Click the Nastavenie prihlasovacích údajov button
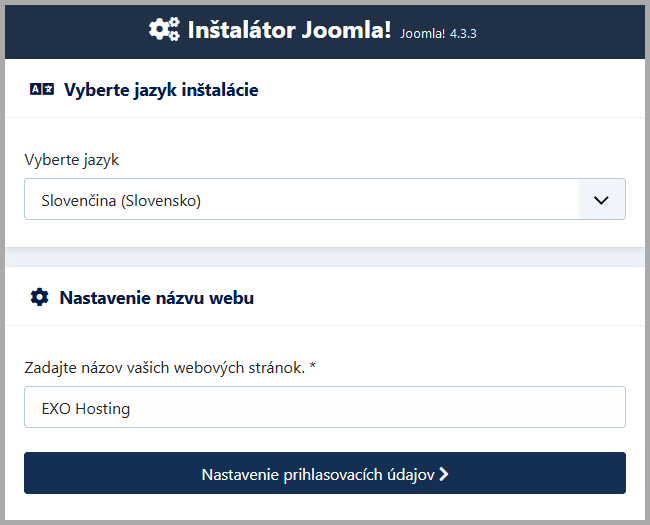This screenshot has height=525, width=650. pos(325,473)
